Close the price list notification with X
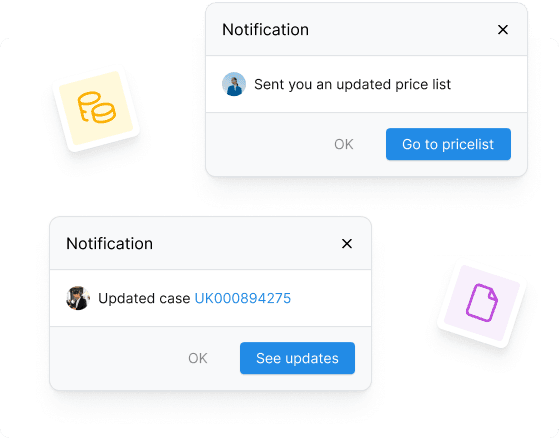 point(503,30)
